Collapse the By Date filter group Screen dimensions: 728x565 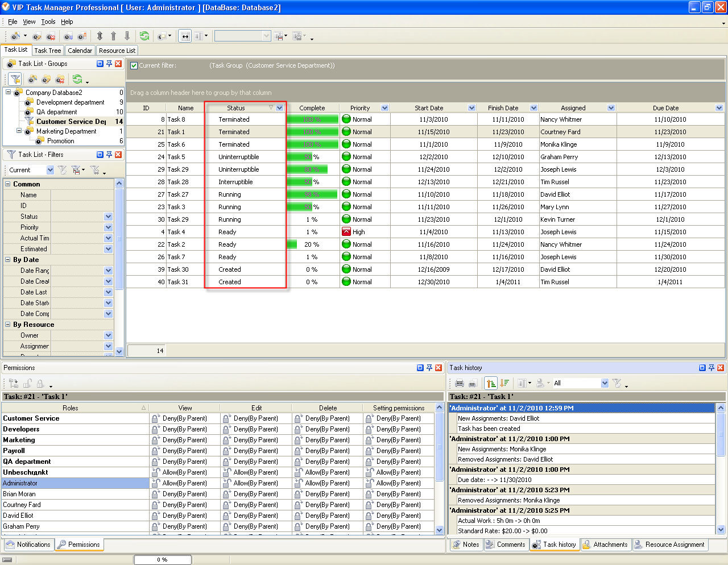[x=8, y=260]
